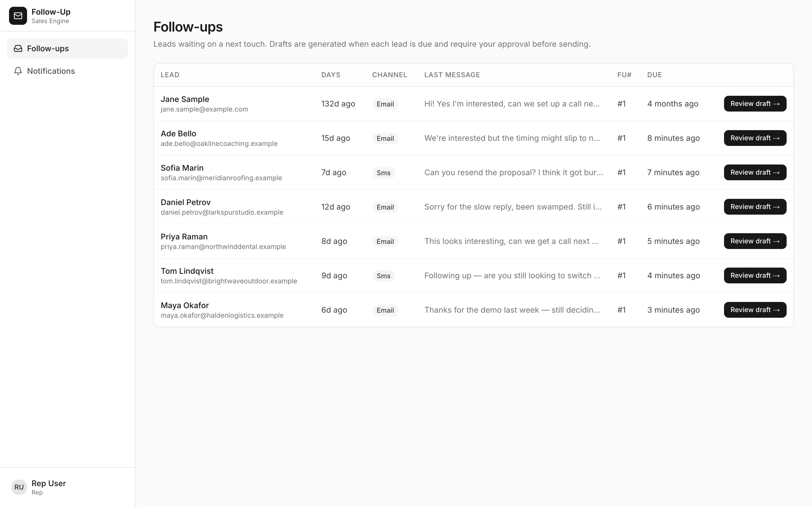Click the Email badge on Jane Sample's row
The width and height of the screenshot is (812, 507).
(385, 104)
